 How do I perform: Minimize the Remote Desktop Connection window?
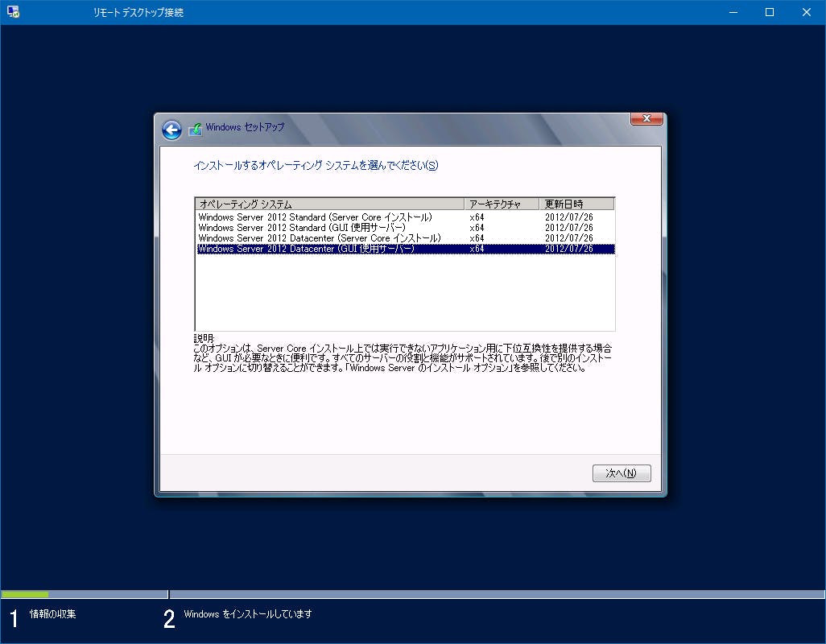click(x=733, y=12)
